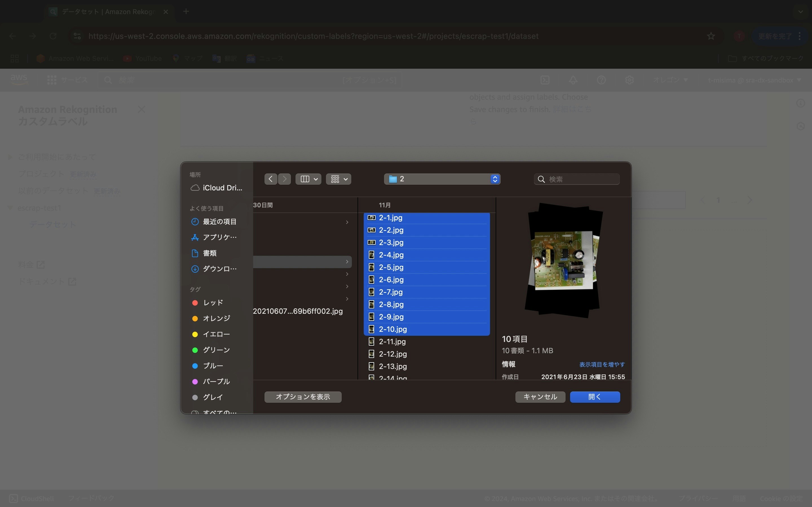Click the 表示項目を増やす link
The height and width of the screenshot is (507, 812).
(601, 364)
